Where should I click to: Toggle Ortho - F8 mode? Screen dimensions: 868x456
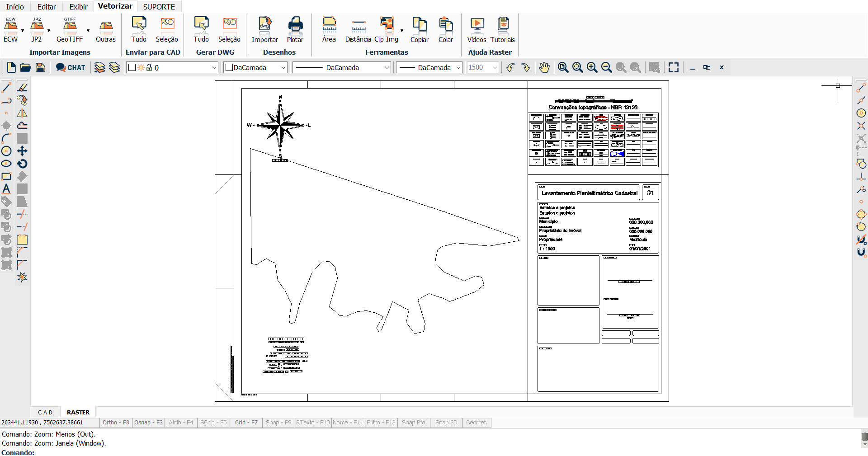pyautogui.click(x=116, y=423)
